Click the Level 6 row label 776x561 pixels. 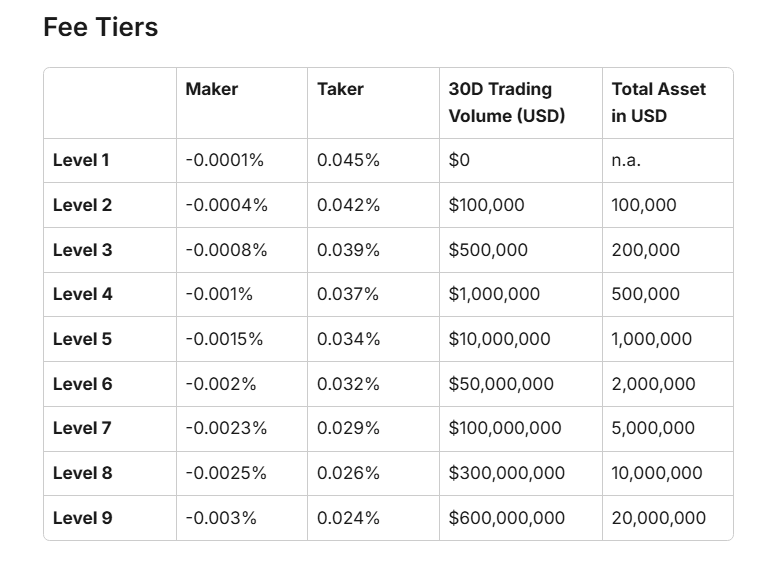pos(82,384)
